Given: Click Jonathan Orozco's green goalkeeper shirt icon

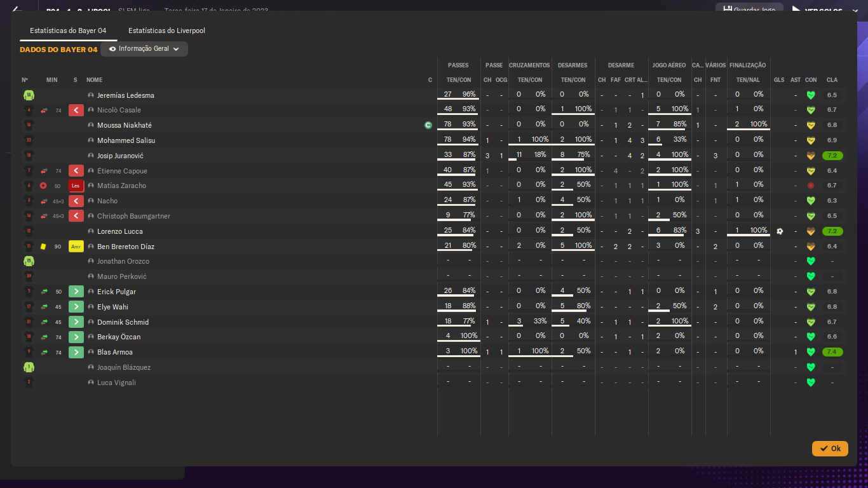Looking at the screenshot, I should (29, 261).
